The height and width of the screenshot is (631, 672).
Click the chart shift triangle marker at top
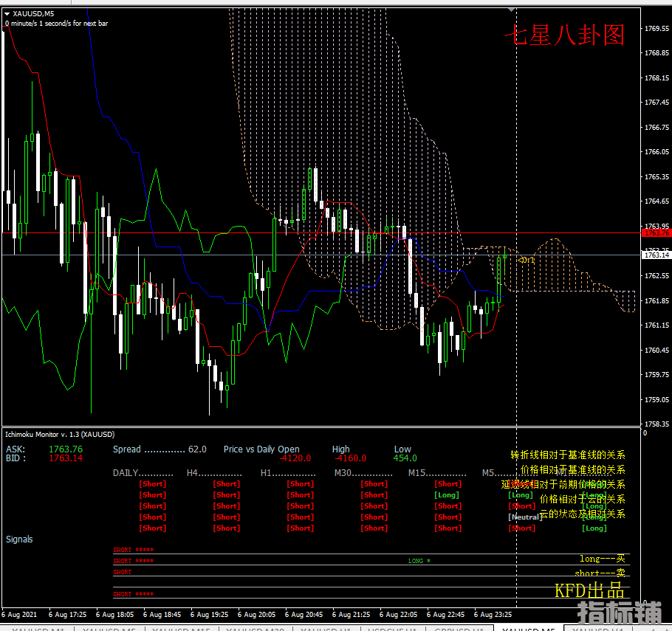tap(511, 10)
